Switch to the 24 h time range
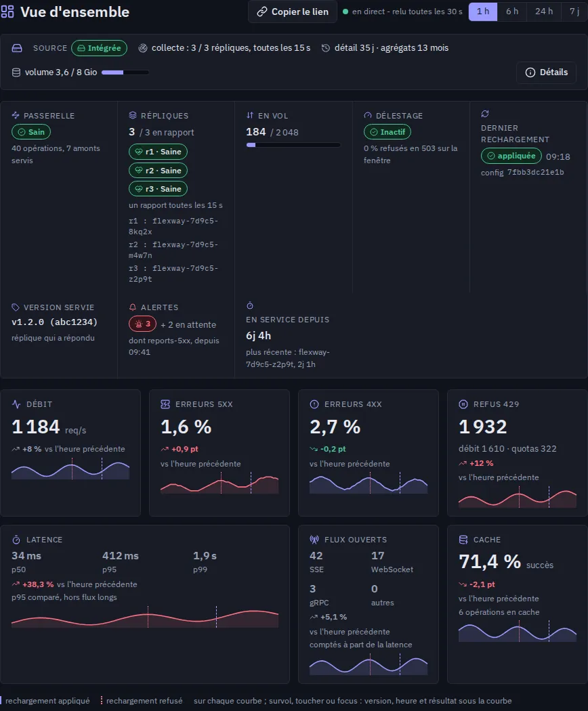Viewport: 588px width, 711px height. pyautogui.click(x=543, y=12)
